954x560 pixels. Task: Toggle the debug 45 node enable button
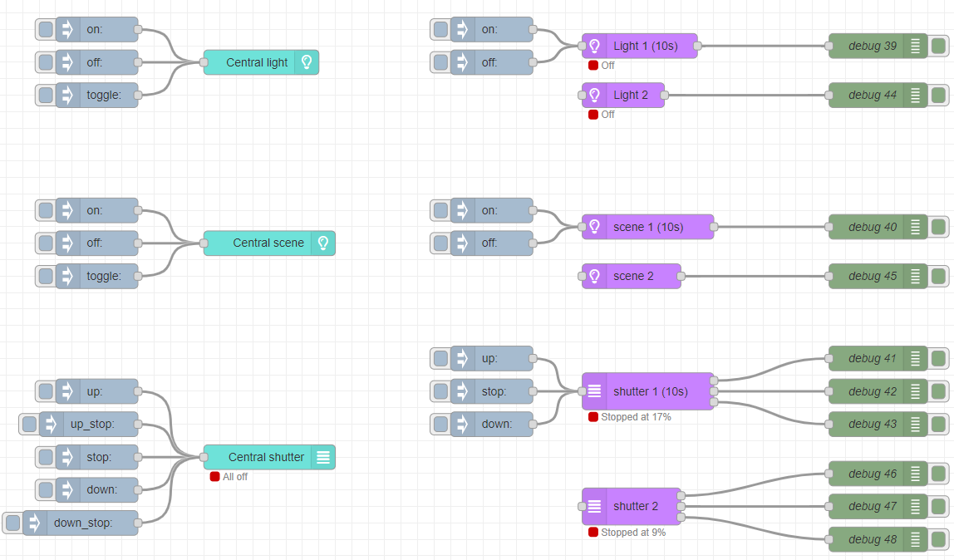pyautogui.click(x=938, y=276)
